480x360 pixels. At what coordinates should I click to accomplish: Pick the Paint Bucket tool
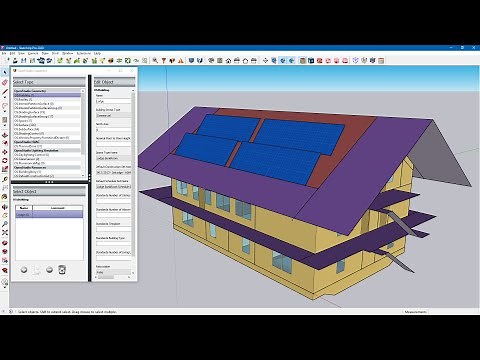5,197
